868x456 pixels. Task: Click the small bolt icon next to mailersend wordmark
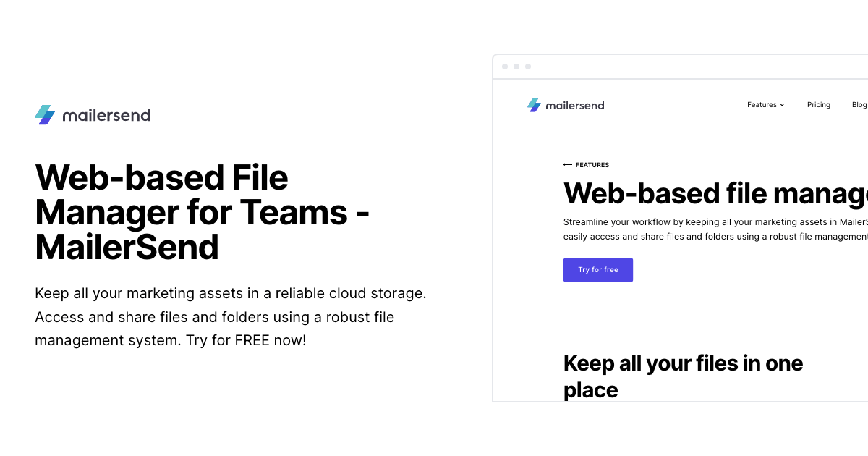pos(534,105)
